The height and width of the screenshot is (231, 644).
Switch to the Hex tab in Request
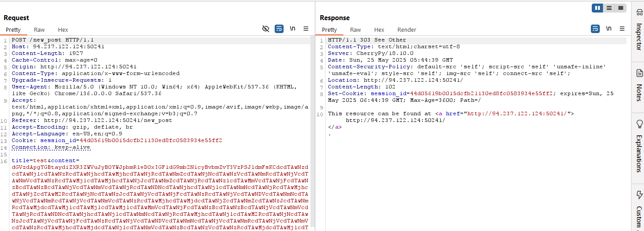pos(63,29)
